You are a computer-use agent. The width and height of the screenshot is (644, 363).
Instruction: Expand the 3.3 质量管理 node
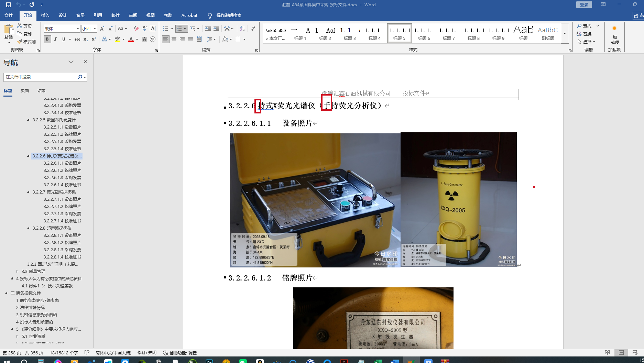click(17, 272)
